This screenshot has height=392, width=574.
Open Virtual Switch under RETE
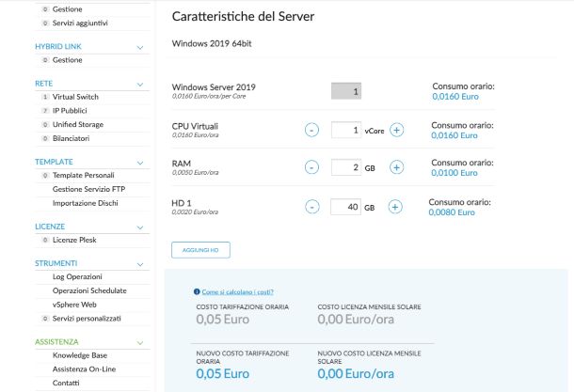tap(75, 97)
